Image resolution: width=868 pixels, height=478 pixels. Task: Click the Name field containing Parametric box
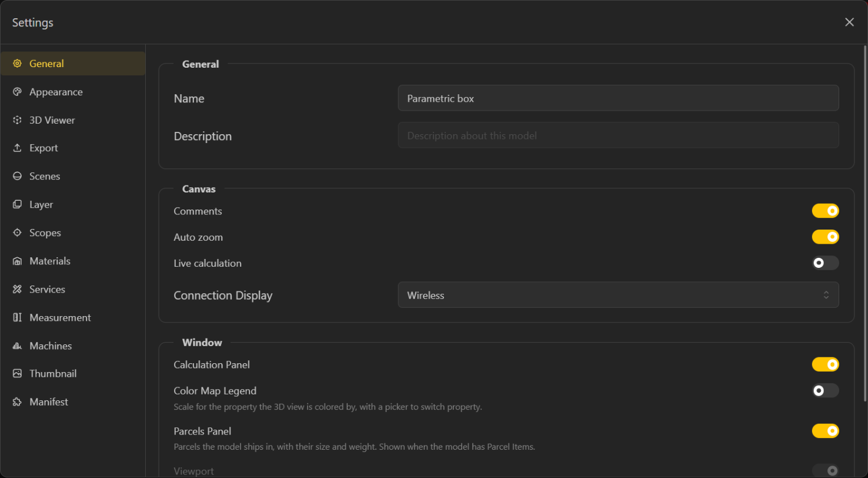point(618,98)
